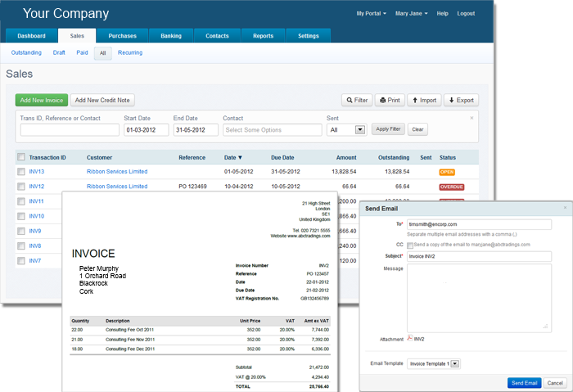The height and width of the screenshot is (392, 573).
Task: Check the box for invoice INV8
Action: (x=21, y=246)
